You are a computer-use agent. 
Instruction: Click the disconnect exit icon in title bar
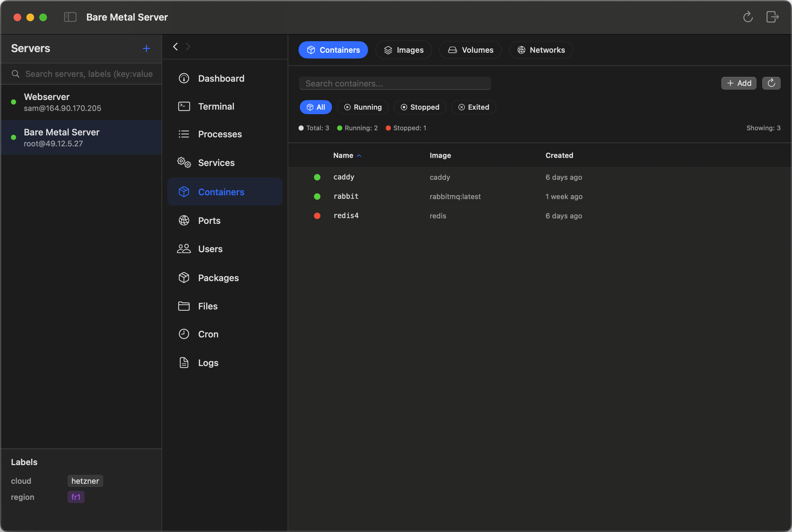pos(772,17)
